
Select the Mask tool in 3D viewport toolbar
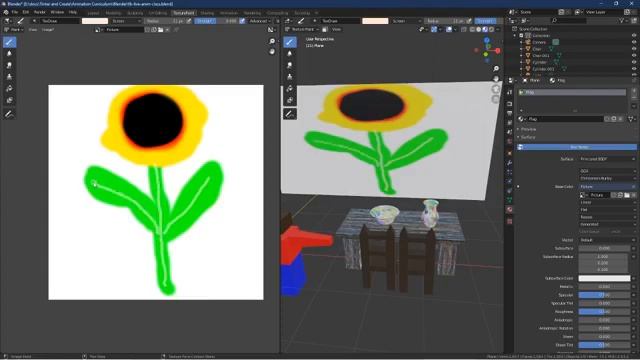(x=290, y=100)
